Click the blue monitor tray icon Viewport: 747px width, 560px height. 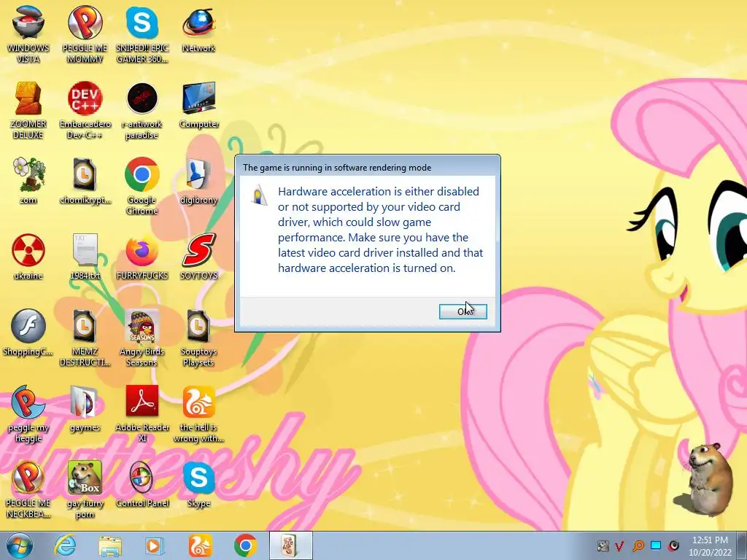pyautogui.click(x=656, y=545)
